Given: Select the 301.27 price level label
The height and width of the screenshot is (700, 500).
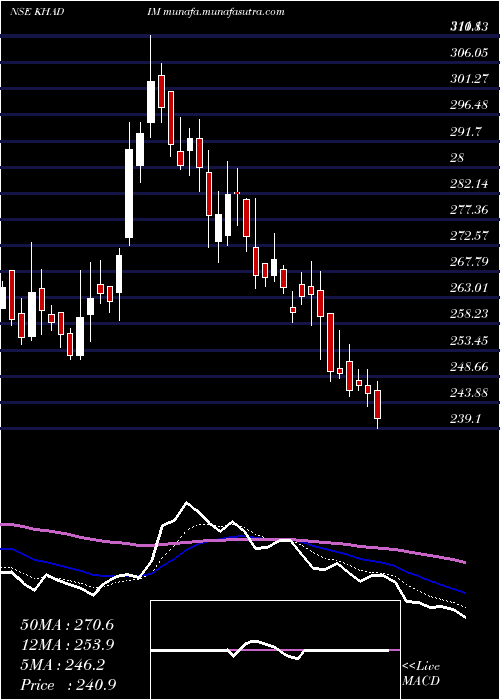Looking at the screenshot, I should (x=468, y=80).
